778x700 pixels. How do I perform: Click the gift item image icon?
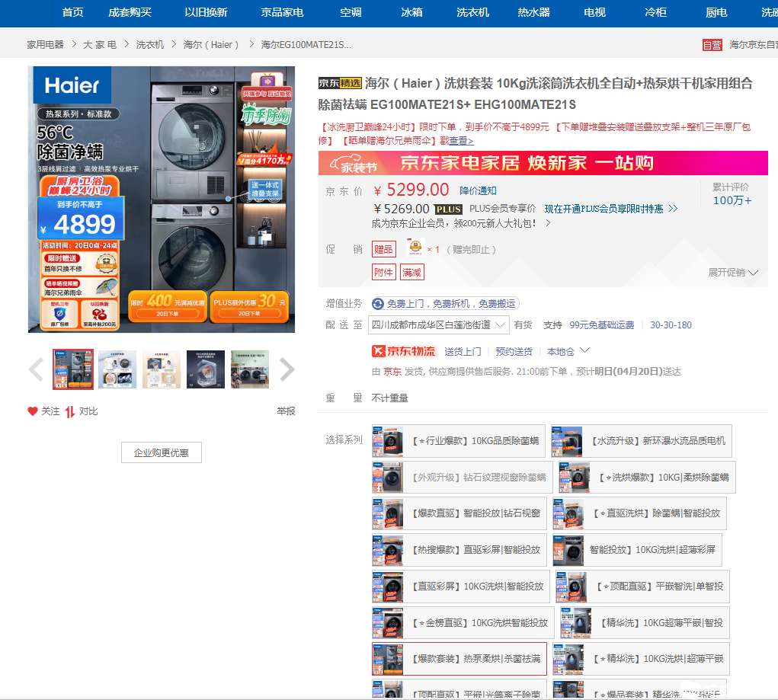coord(415,247)
